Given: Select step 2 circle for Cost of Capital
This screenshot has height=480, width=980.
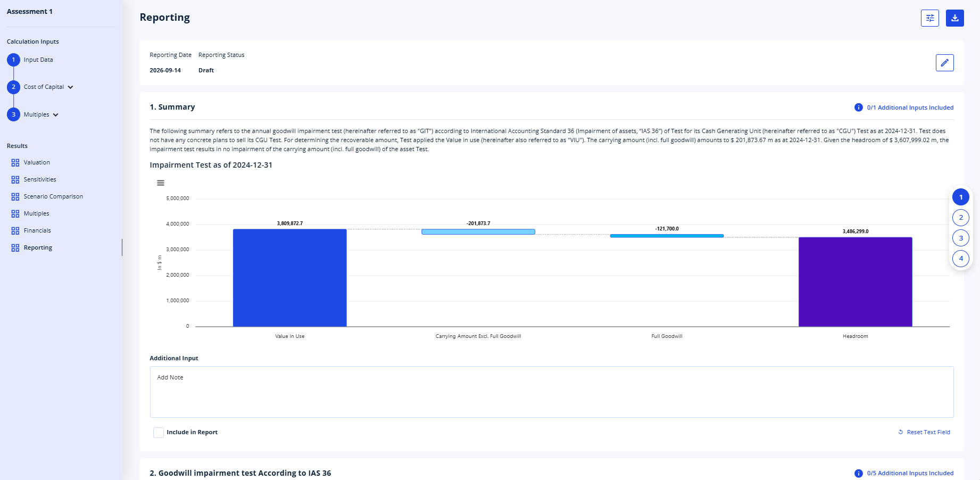Looking at the screenshot, I should pyautogui.click(x=14, y=87).
